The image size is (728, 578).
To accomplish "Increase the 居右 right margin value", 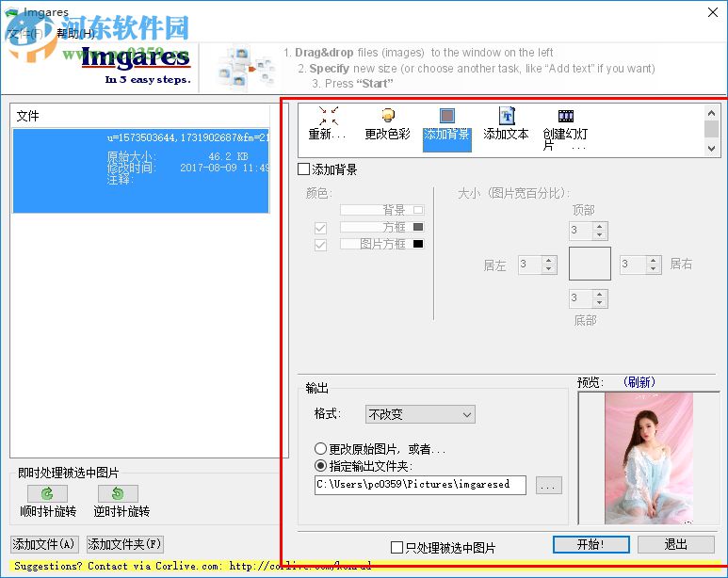I will [x=654, y=261].
